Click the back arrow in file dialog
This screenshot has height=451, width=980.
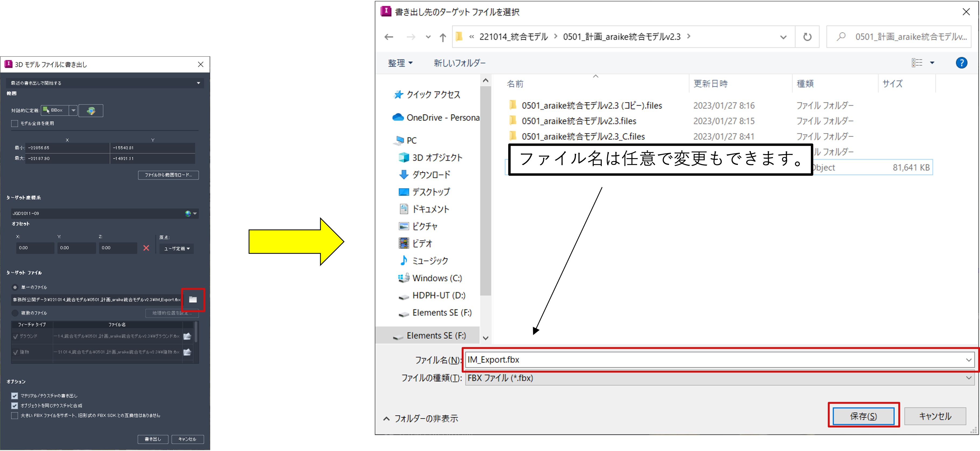click(x=388, y=37)
